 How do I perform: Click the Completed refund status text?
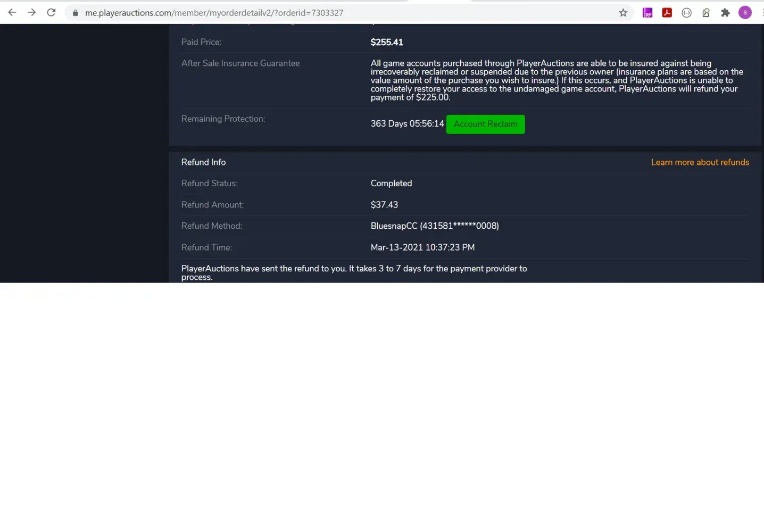pyautogui.click(x=391, y=183)
